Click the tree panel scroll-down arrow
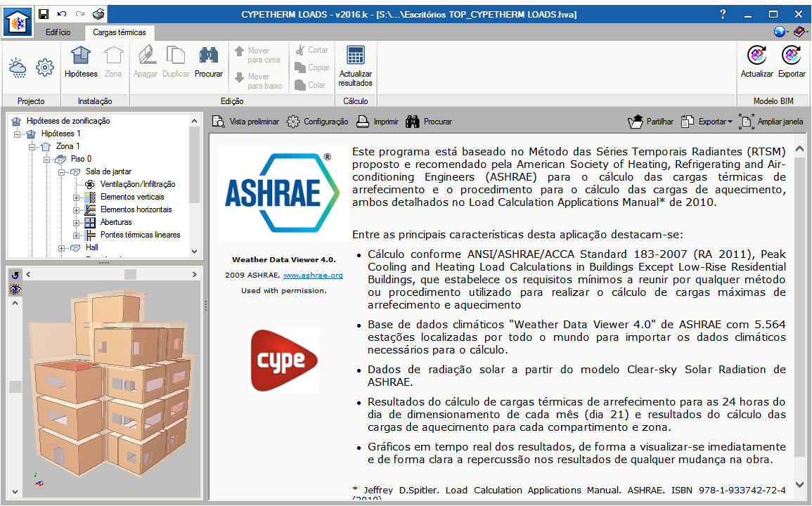Image resolution: width=812 pixels, height=506 pixels. pos(194,251)
